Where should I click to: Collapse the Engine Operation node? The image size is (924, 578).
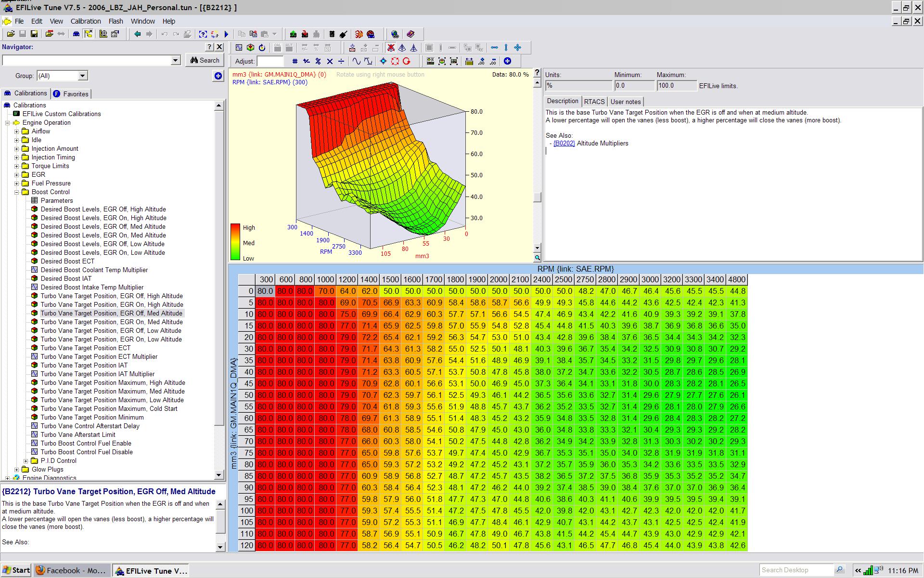(x=8, y=123)
